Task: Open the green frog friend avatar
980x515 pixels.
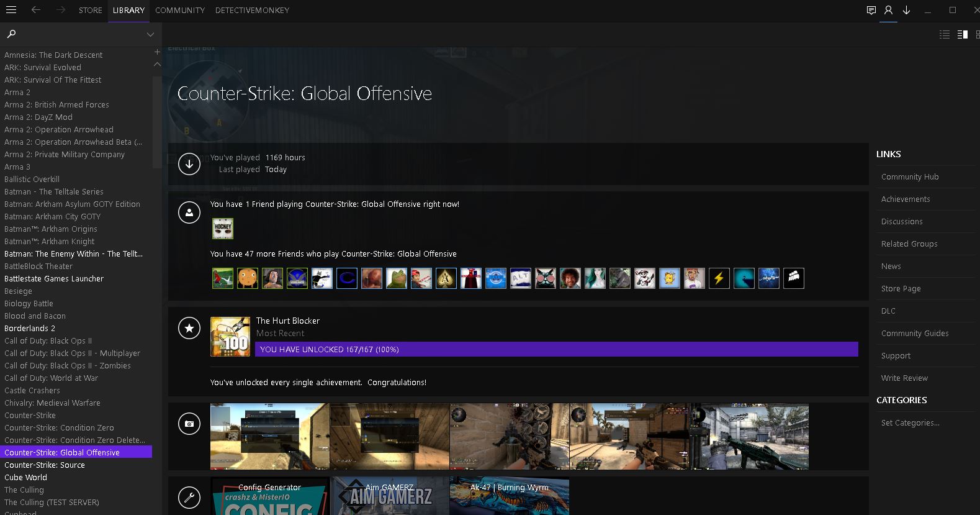Action: click(397, 278)
